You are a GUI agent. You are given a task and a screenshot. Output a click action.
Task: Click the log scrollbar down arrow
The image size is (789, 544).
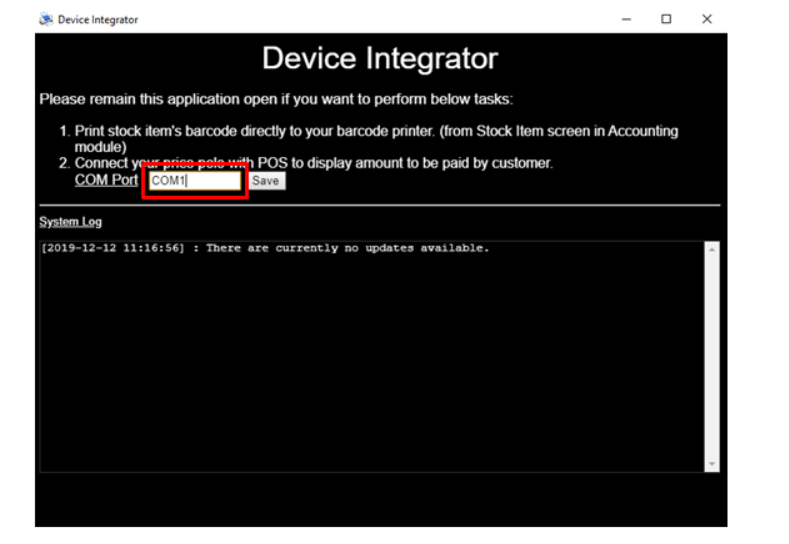pos(712,465)
